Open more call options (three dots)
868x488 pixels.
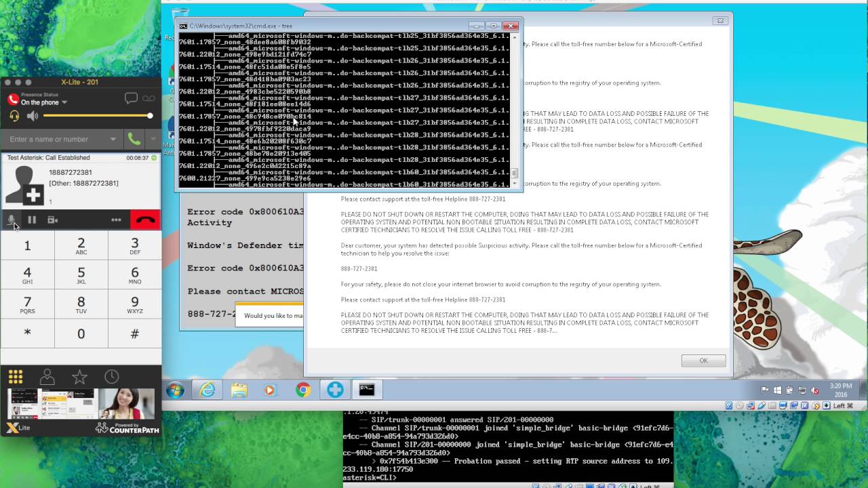pyautogui.click(x=116, y=220)
